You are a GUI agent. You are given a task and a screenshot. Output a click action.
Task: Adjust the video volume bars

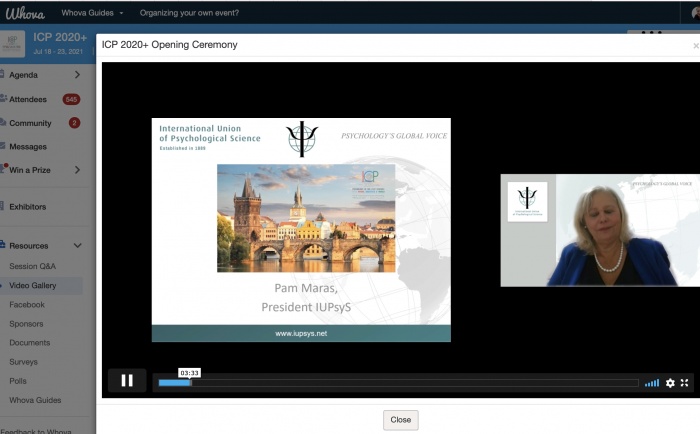pyautogui.click(x=652, y=383)
